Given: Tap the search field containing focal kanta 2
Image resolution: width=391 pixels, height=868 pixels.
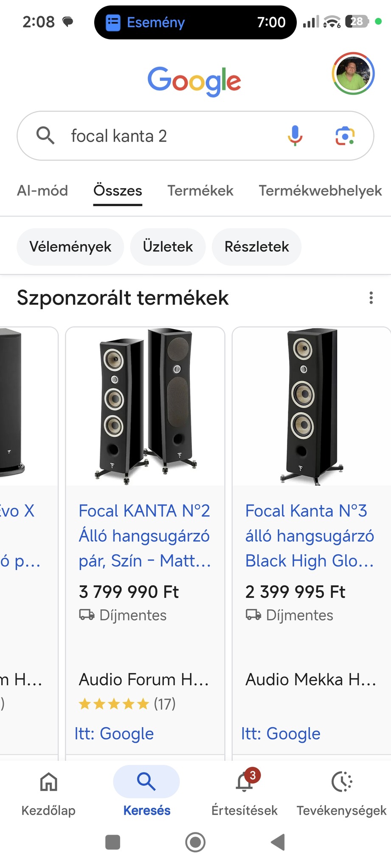Looking at the screenshot, I should click(170, 136).
